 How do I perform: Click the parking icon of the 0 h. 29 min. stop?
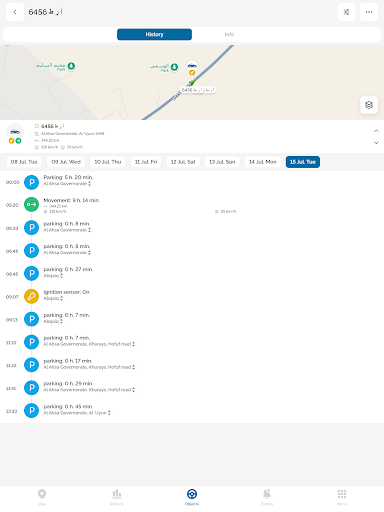coord(32,388)
